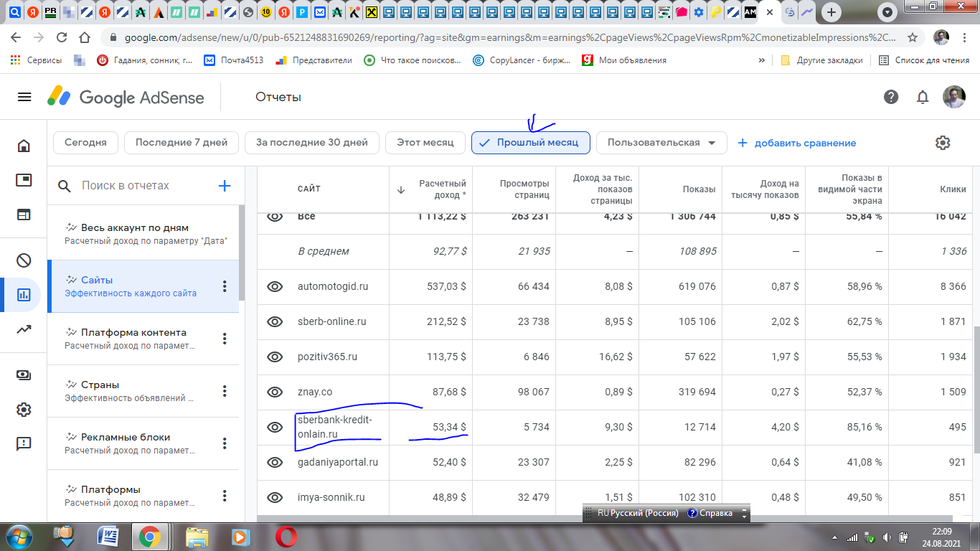Bookmark this page with the star icon

pos(913,37)
